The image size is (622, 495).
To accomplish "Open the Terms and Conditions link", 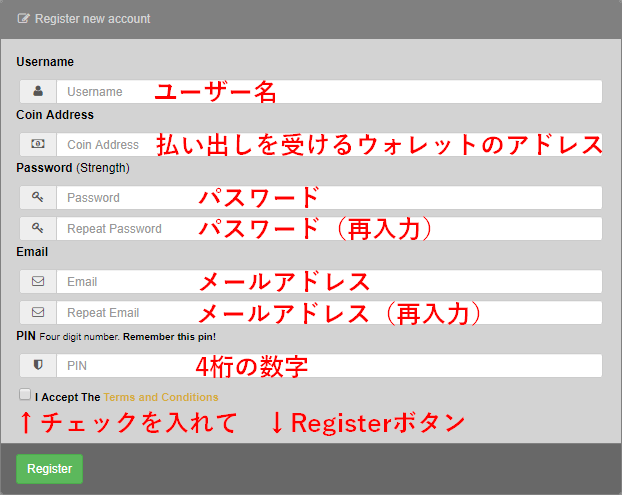I will pos(161,397).
